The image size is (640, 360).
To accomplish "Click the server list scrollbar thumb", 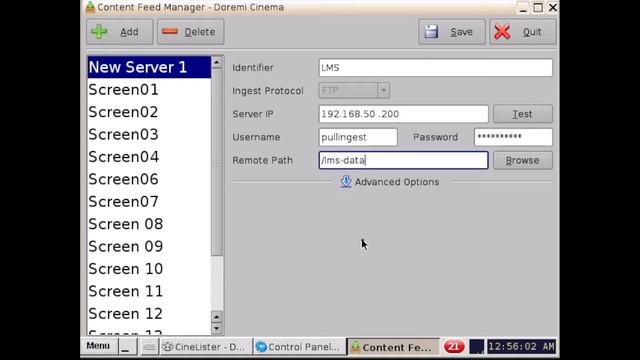I will [217, 162].
